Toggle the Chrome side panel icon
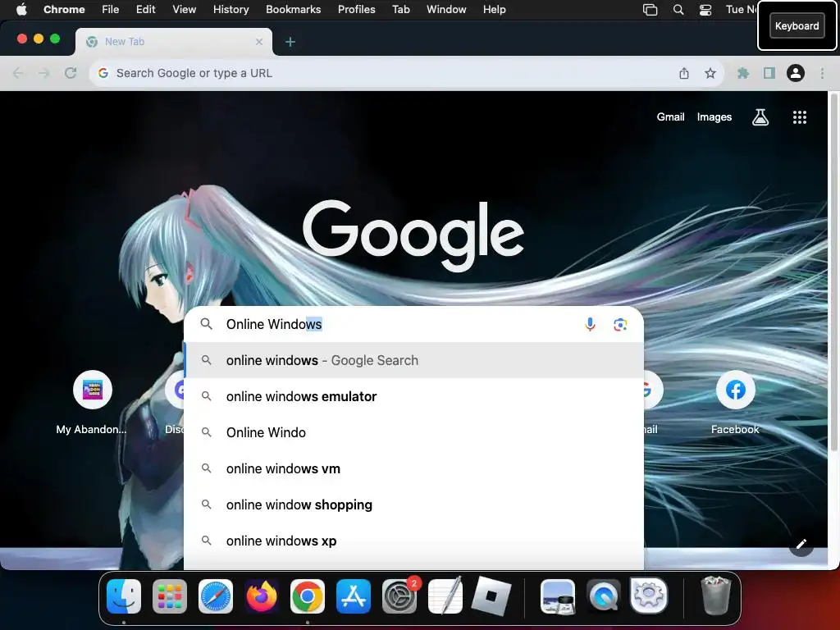 coord(769,73)
